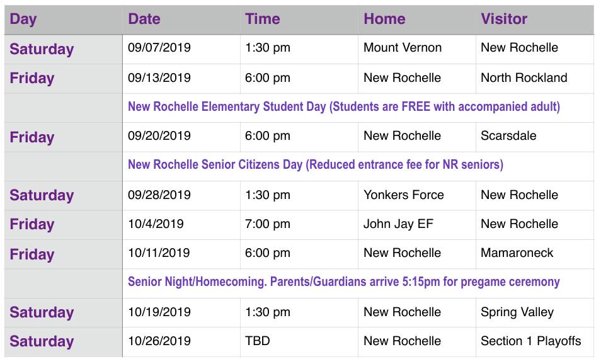Click the Home column header
Screen dimensions: 601x364
click(416, 20)
